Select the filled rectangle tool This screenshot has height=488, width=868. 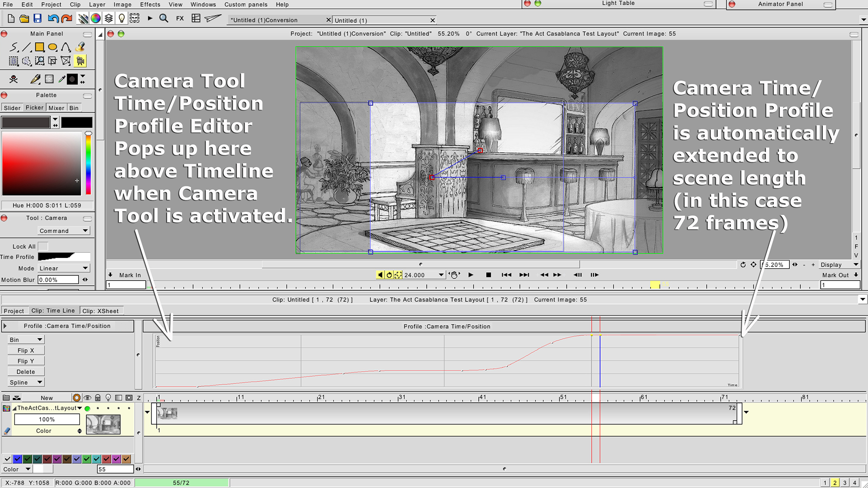(x=39, y=47)
